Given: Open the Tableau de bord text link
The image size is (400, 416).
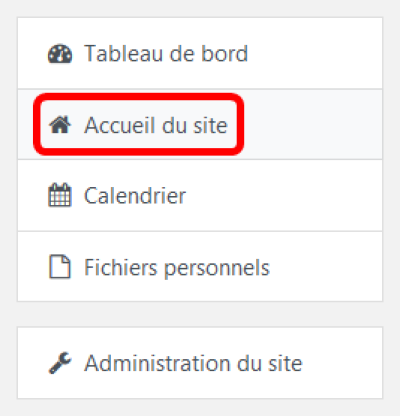Looking at the screenshot, I should point(166,53).
